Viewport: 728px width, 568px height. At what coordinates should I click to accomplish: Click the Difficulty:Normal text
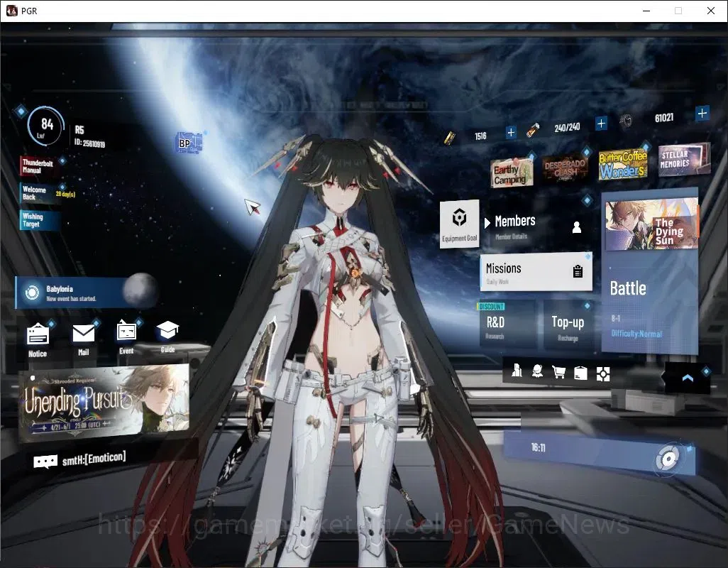point(636,334)
